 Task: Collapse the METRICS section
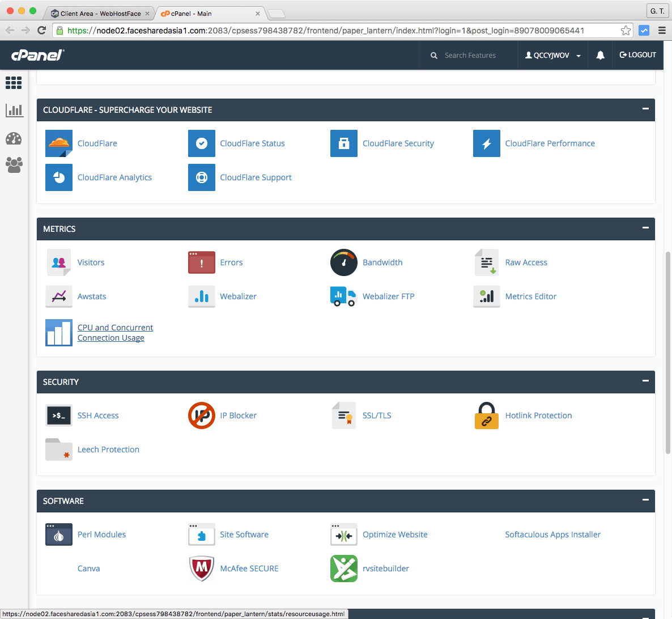645,228
